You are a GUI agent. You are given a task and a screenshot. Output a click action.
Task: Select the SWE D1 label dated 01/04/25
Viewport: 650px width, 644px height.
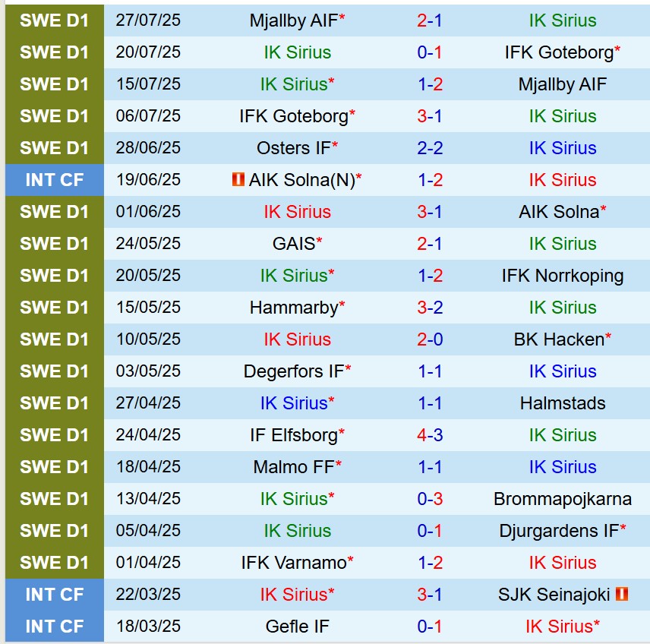[54, 563]
